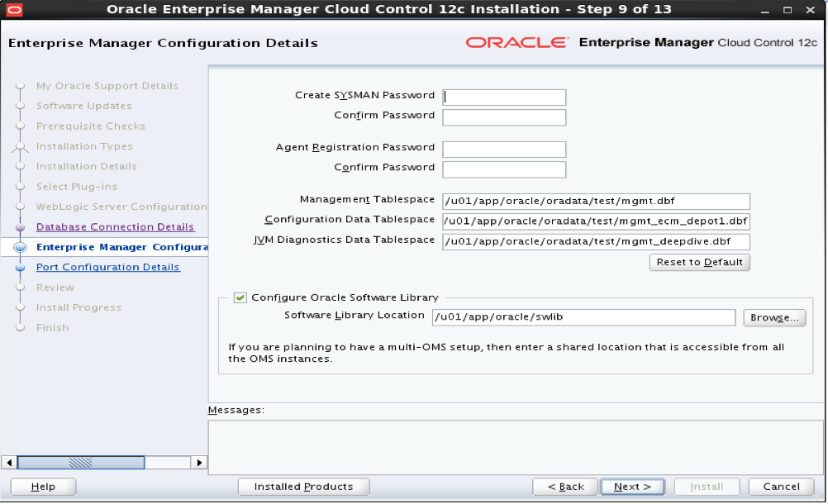Click the 'Configuration Data Tablespace' label
Image resolution: width=828 pixels, height=504 pixels.
(x=350, y=219)
